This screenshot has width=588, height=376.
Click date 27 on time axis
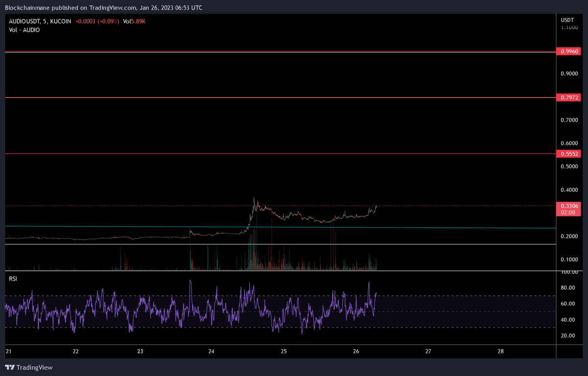tap(428, 352)
